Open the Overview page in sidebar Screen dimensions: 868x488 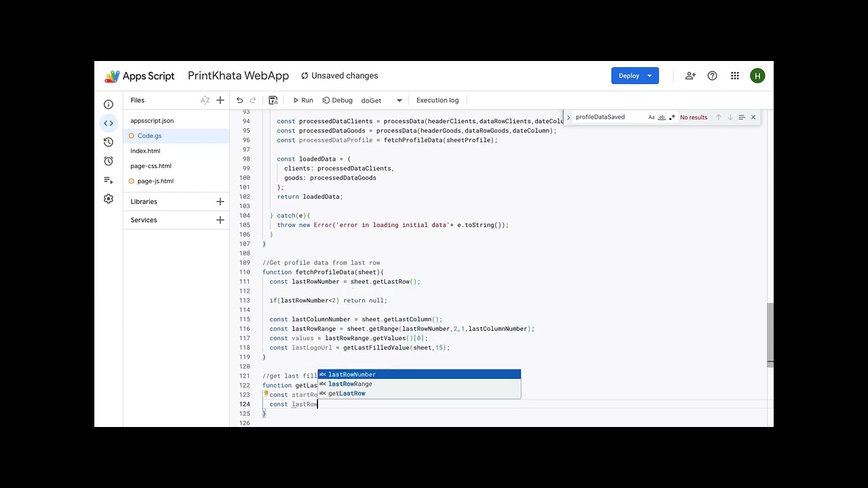point(108,104)
